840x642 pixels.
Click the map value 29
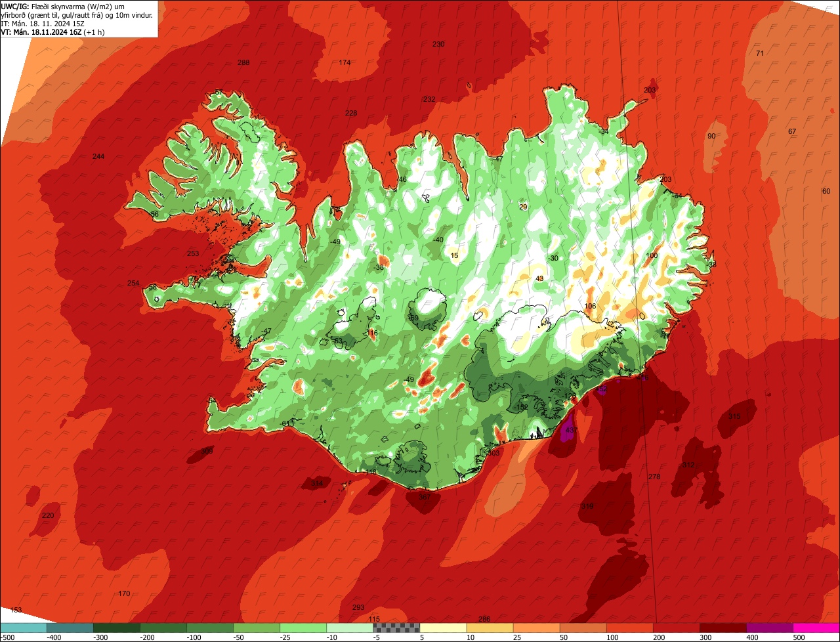coord(523,207)
